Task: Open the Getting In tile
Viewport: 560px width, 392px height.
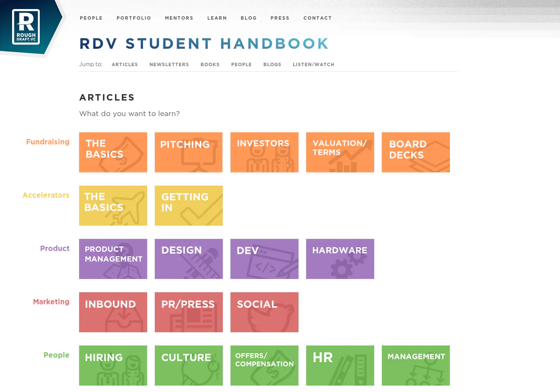Action: click(189, 206)
